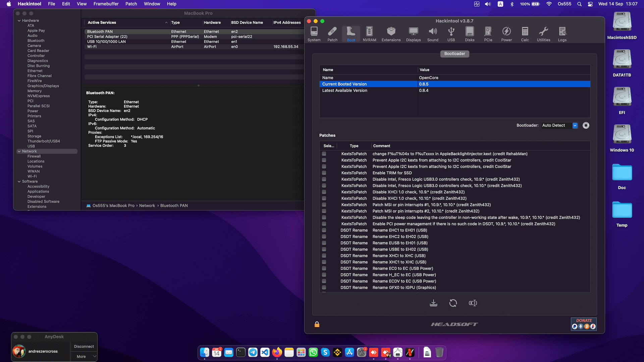Open the Sound section in Hackintool
This screenshot has height=362, width=644.
tap(433, 34)
